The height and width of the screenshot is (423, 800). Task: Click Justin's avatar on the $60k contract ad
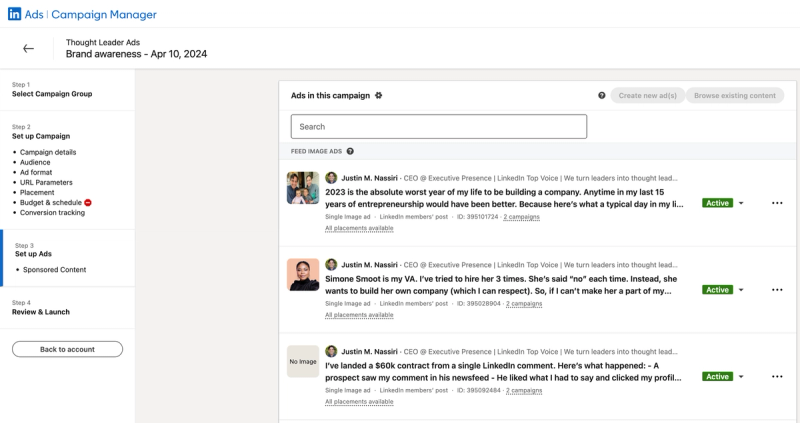pyautogui.click(x=331, y=351)
